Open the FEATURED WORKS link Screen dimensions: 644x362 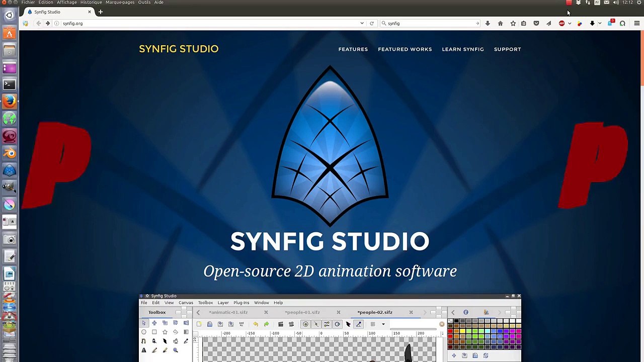point(405,49)
